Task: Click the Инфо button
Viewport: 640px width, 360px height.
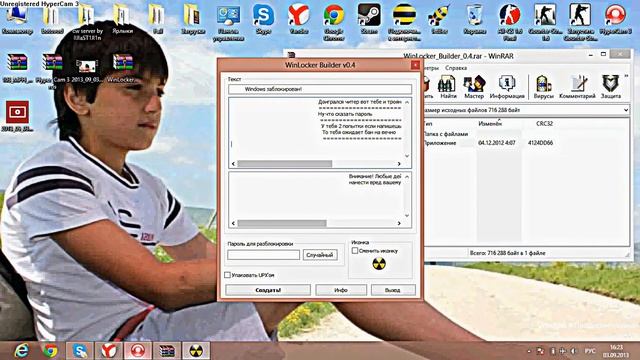Action: [x=341, y=290]
